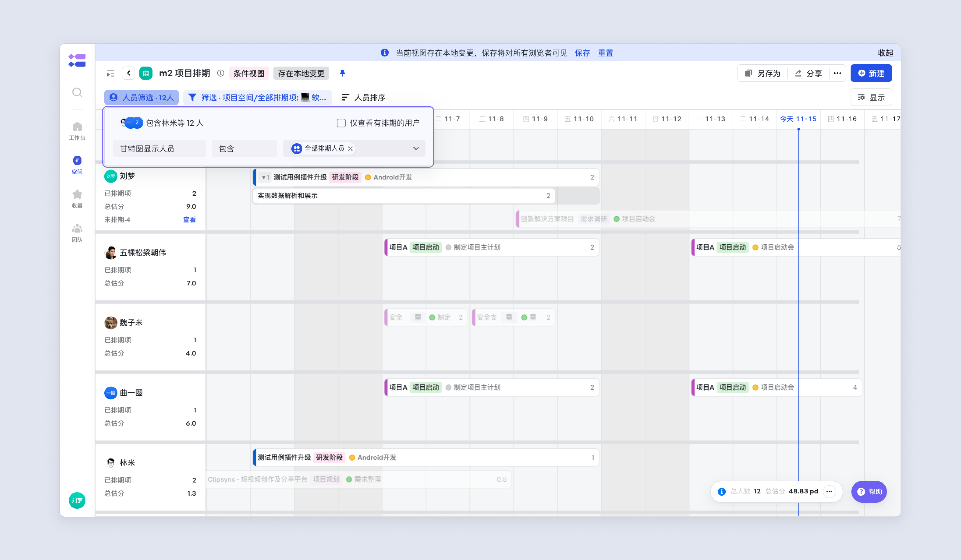Click 创新解决方案项目 task bar
The width and height of the screenshot is (961, 560).
(708, 219)
